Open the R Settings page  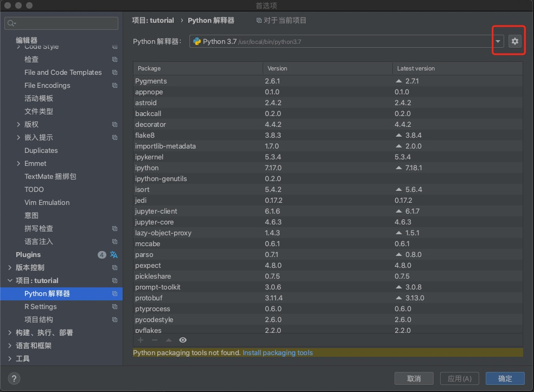tap(41, 306)
